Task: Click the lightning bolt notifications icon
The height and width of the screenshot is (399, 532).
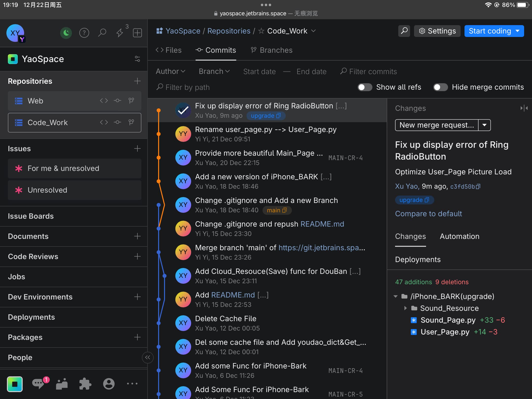Action: coord(120,33)
